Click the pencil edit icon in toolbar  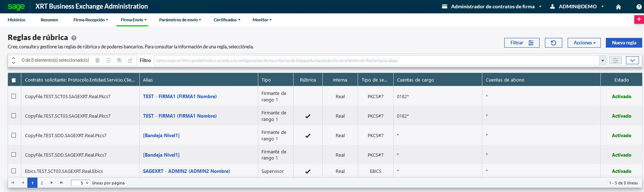[130, 61]
